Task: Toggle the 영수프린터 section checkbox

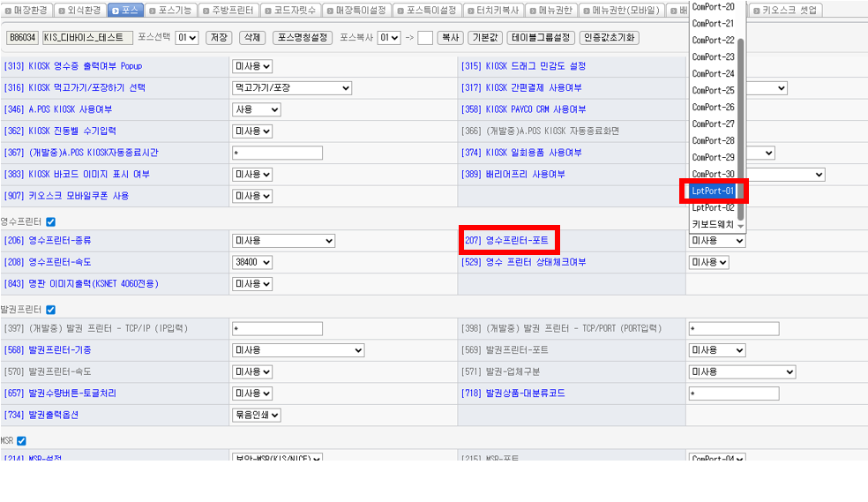Action: click(50, 222)
